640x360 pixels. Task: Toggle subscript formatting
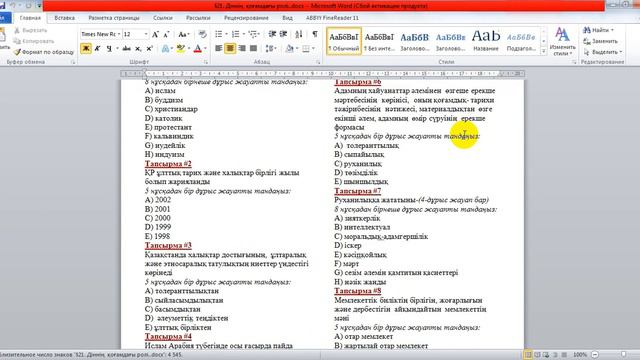tap(138, 49)
